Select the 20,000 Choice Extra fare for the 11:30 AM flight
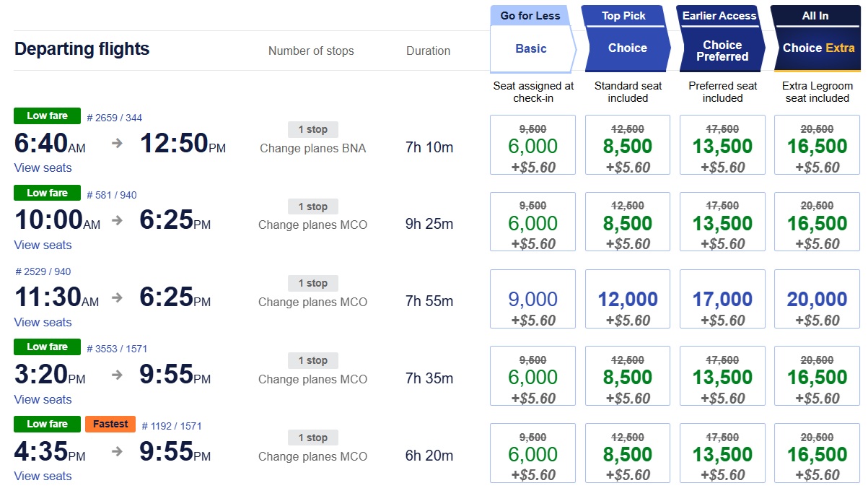 click(816, 298)
